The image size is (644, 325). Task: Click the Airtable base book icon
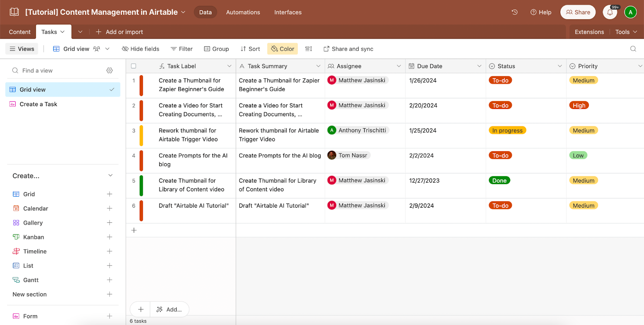click(14, 12)
